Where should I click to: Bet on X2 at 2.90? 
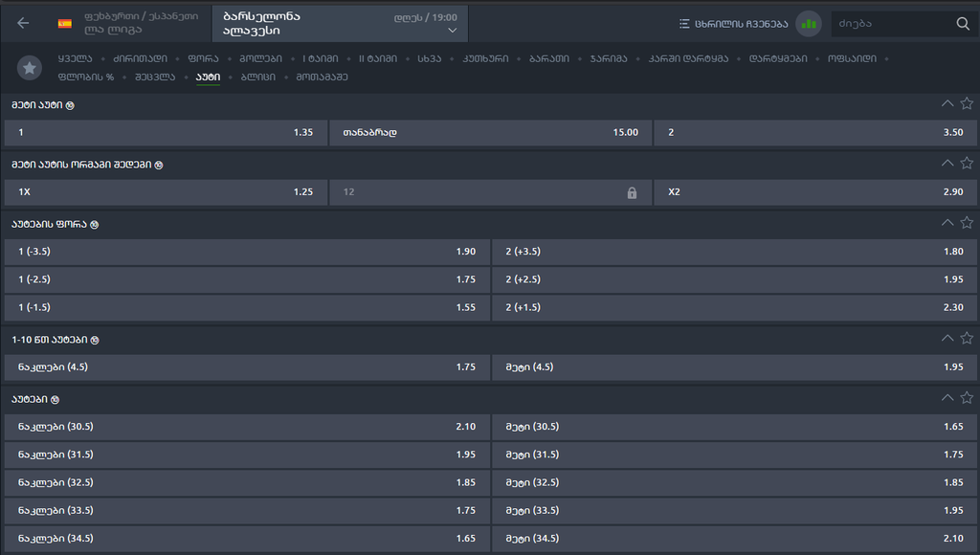click(x=815, y=192)
